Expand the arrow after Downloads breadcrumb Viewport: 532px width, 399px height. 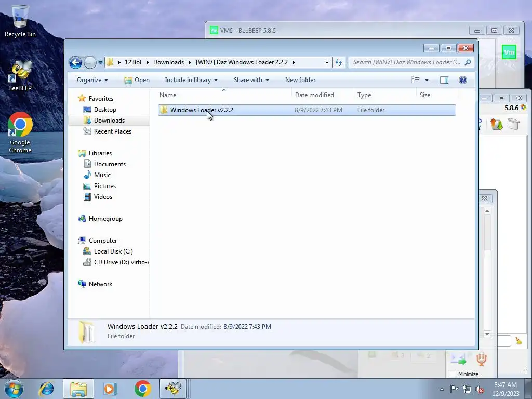click(190, 62)
